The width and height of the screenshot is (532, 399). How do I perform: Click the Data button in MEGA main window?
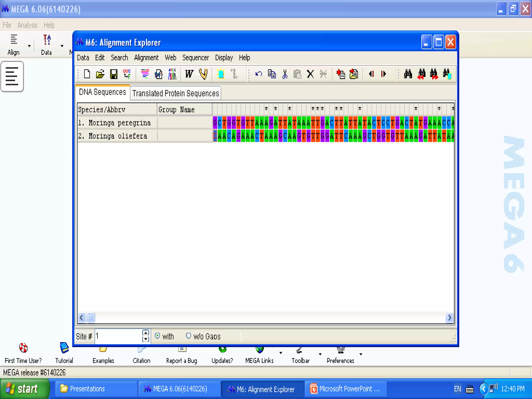[46, 45]
